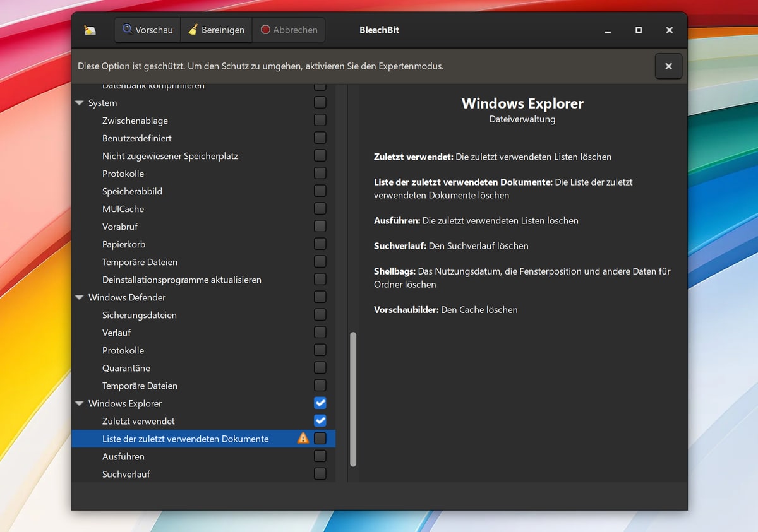Screen dimensions: 758x532
Task: Click the folder icon in the toolbar
Action: (x=90, y=29)
